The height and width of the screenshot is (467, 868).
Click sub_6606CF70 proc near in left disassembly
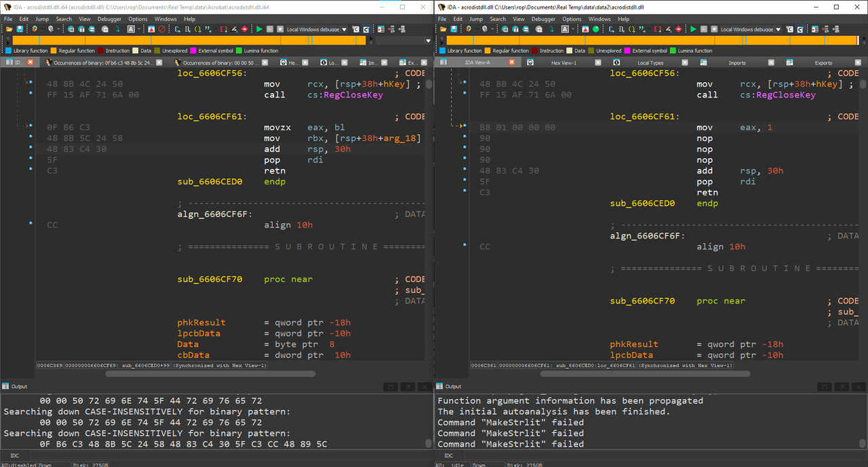(246, 279)
